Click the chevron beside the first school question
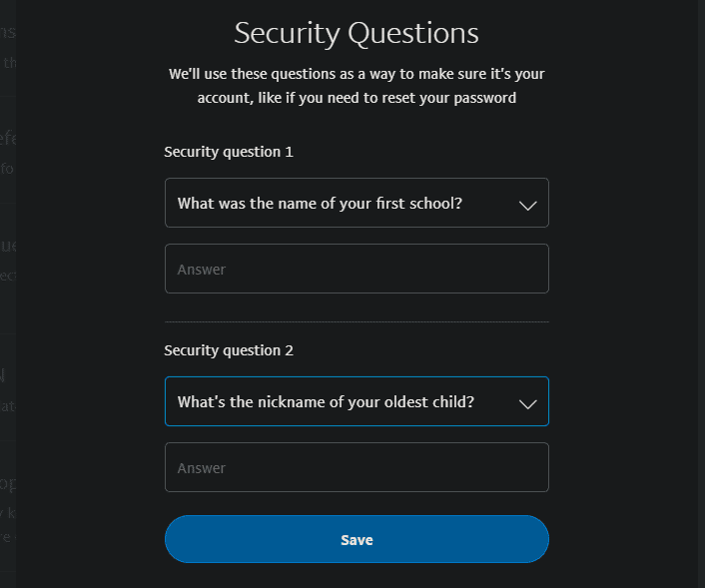 [528, 205]
